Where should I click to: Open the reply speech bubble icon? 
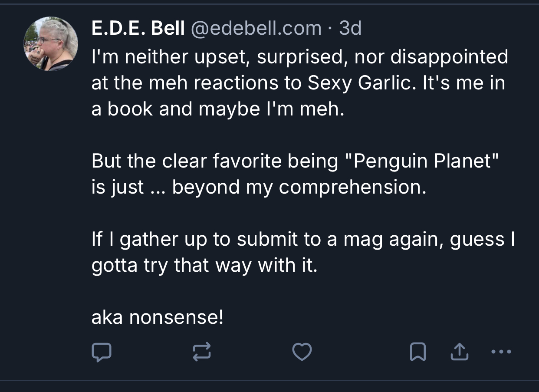pos(102,352)
